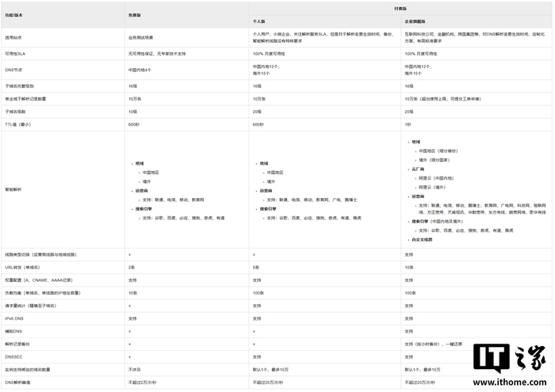The image size is (555, 392).
Task: Click the × mark in 免费版 DNSSEC row
Action: coord(130,357)
